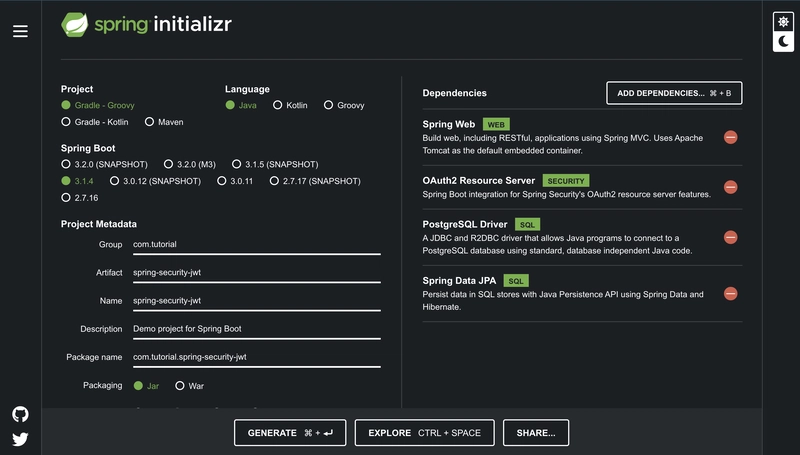Open the Twitter icon link
Screen dimensions: 800x455
(x=20, y=439)
